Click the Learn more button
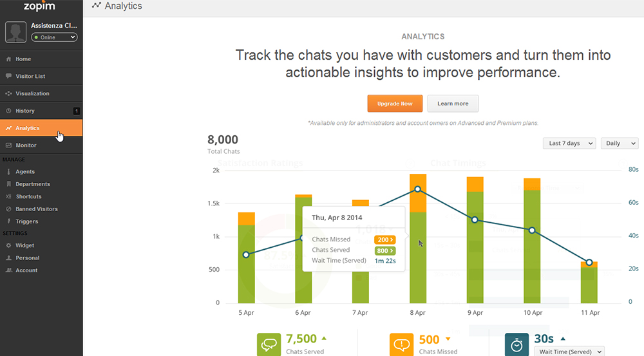Screen dimensions: 644x356 (453, 104)
